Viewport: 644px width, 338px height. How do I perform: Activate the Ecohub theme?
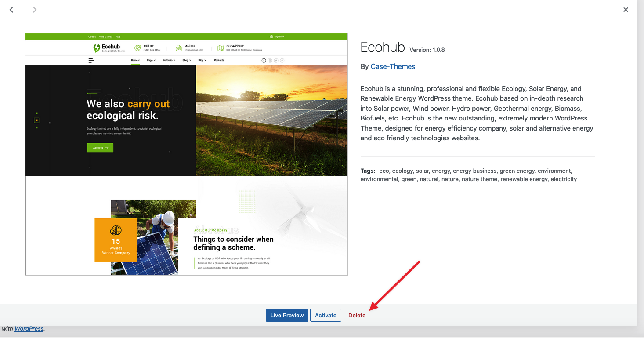pyautogui.click(x=326, y=315)
